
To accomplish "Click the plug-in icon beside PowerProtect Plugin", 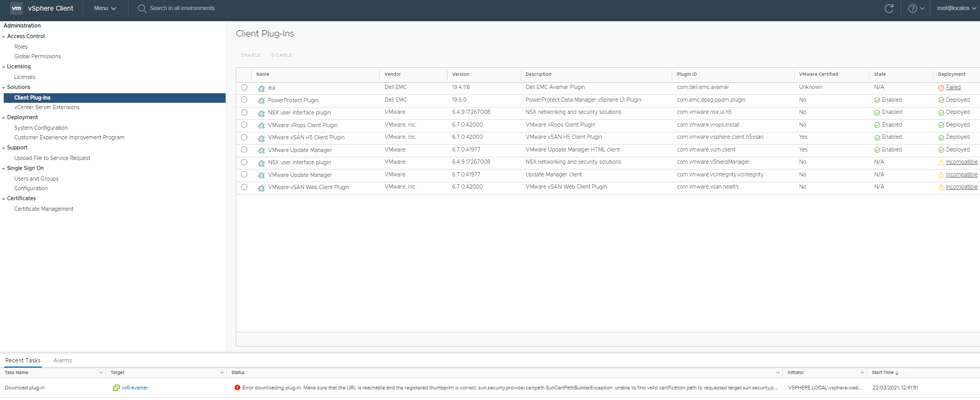I will pos(261,101).
